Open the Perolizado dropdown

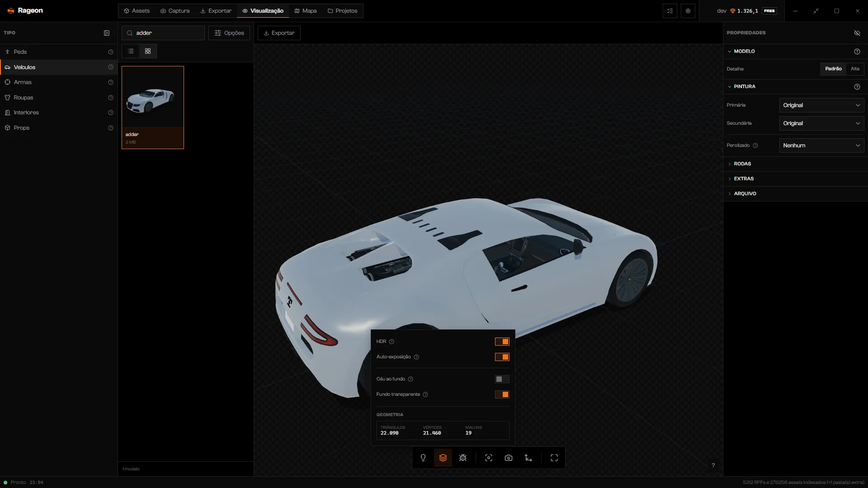tap(821, 145)
